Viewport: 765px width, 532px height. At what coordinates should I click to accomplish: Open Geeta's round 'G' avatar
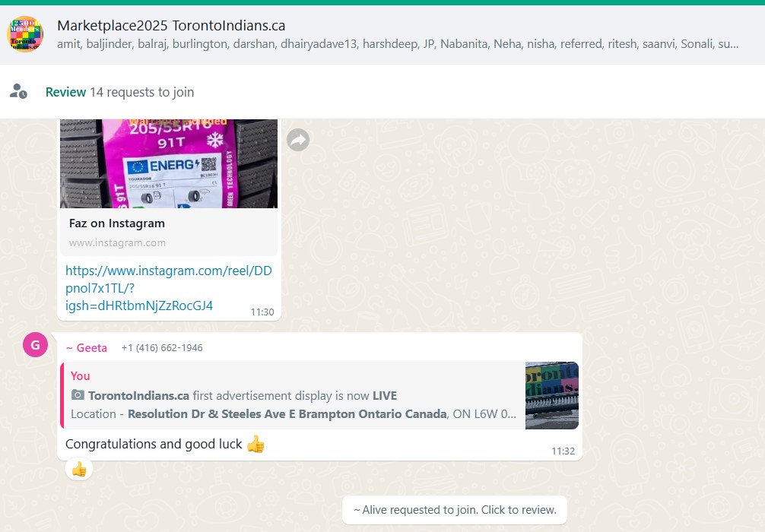(x=36, y=345)
